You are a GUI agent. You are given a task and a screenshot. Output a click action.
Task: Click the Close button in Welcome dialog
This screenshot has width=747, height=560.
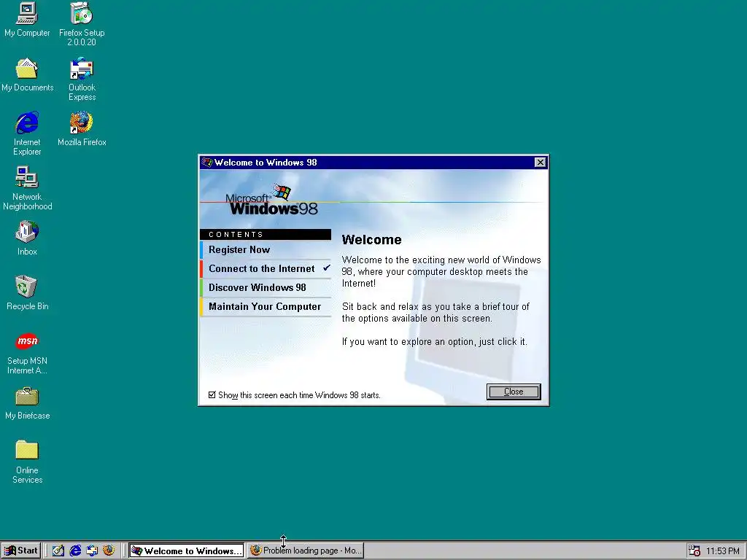pos(514,392)
